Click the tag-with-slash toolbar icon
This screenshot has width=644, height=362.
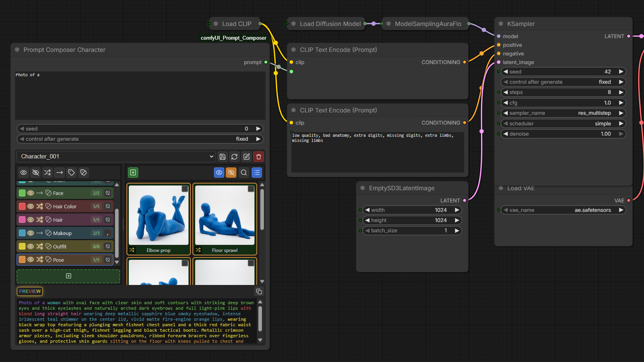[83, 173]
